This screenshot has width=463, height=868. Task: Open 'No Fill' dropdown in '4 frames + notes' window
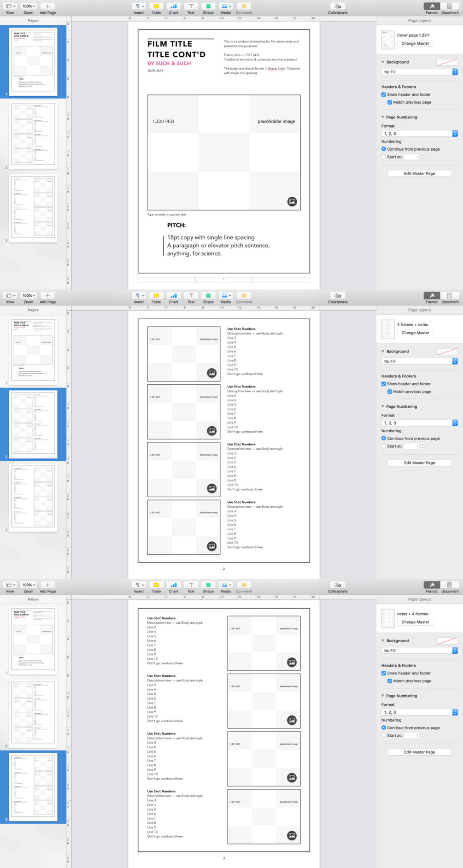click(420, 361)
